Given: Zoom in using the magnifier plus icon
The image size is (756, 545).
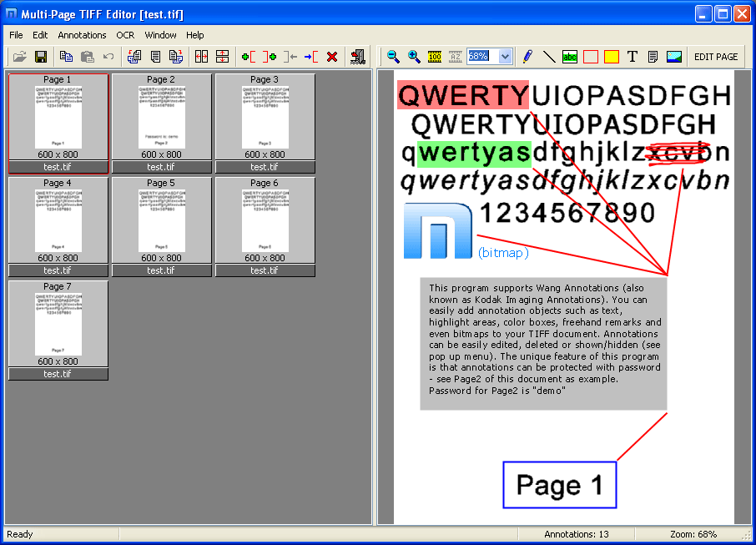Looking at the screenshot, I should [413, 57].
